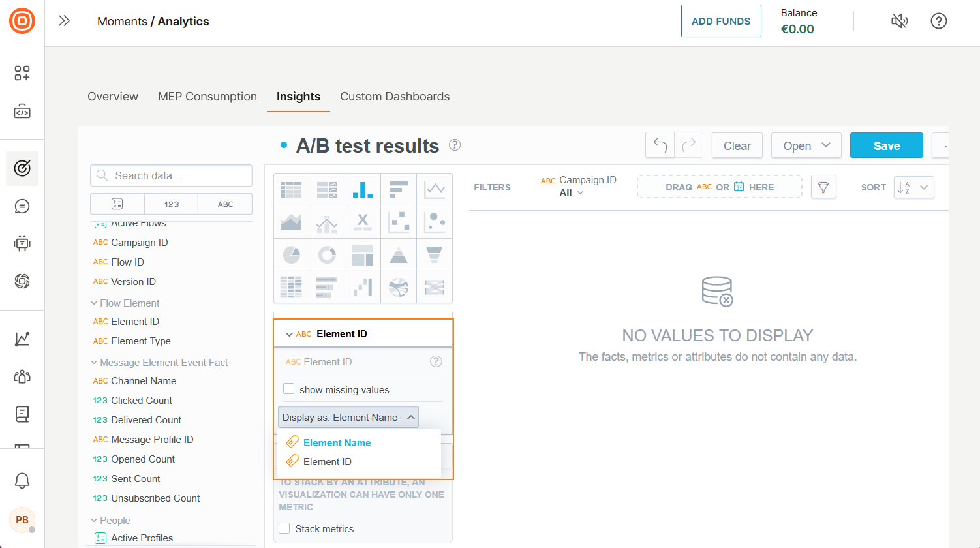Select the Funnel chart icon

pyautogui.click(x=435, y=254)
